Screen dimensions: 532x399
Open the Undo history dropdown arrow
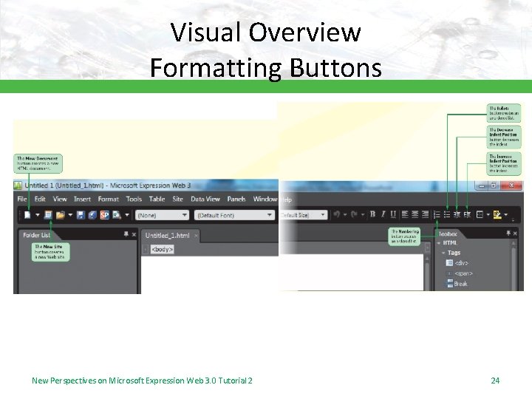[345, 214]
